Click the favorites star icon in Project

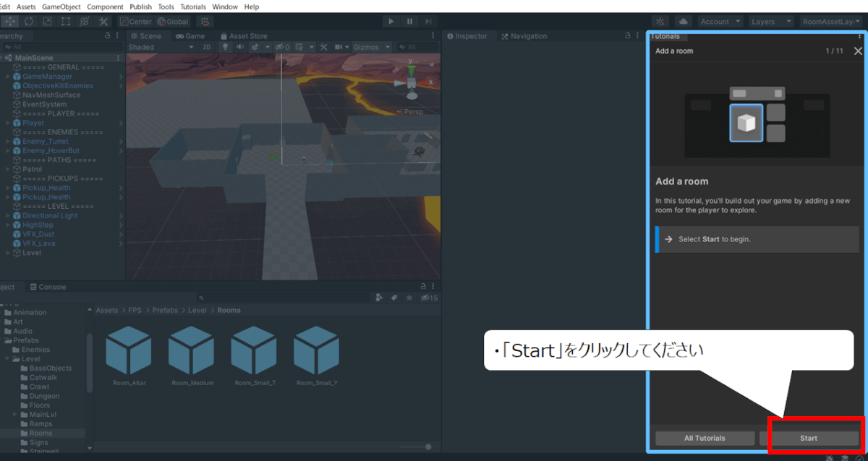409,298
